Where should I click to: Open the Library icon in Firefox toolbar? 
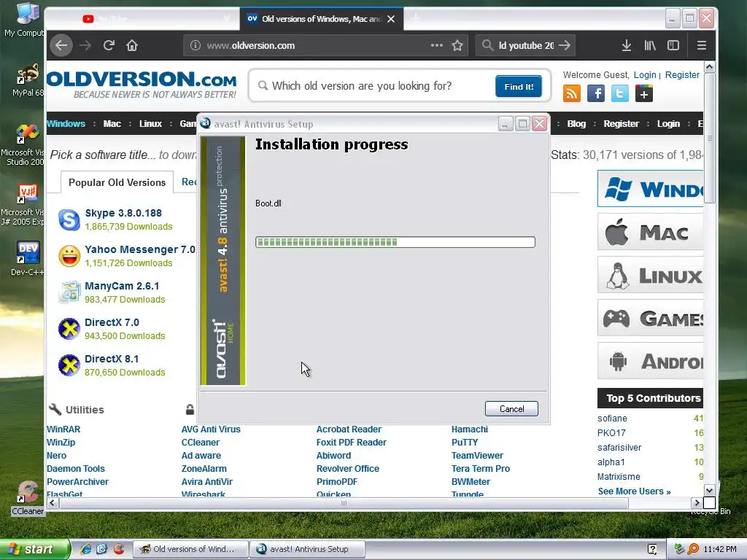coord(650,45)
